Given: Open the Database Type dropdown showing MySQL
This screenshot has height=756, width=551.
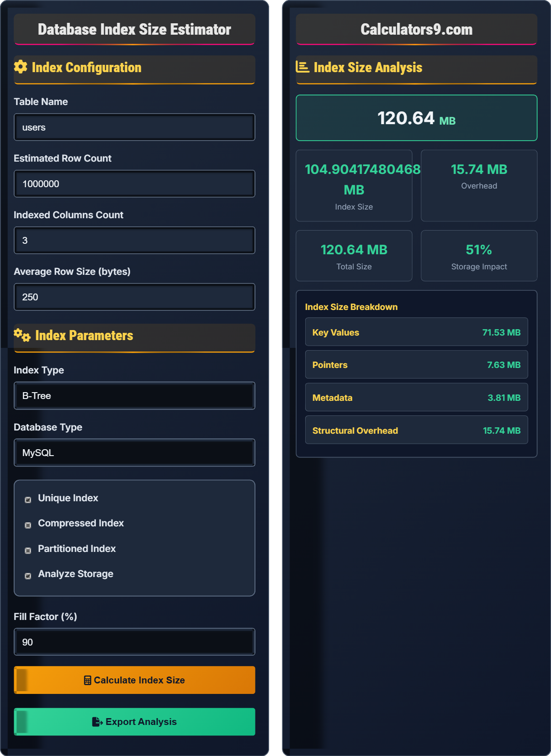Looking at the screenshot, I should [x=134, y=453].
